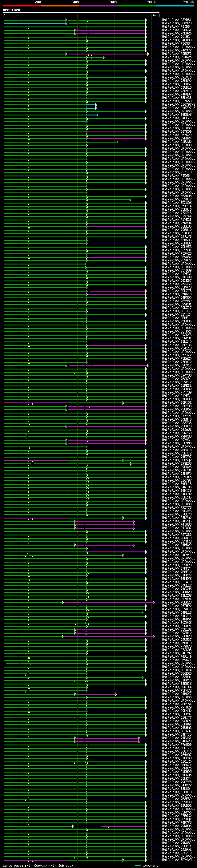Select the purple ~60% identity legend segment
The width and height of the screenshot is (197, 868).
coord(98,6)
